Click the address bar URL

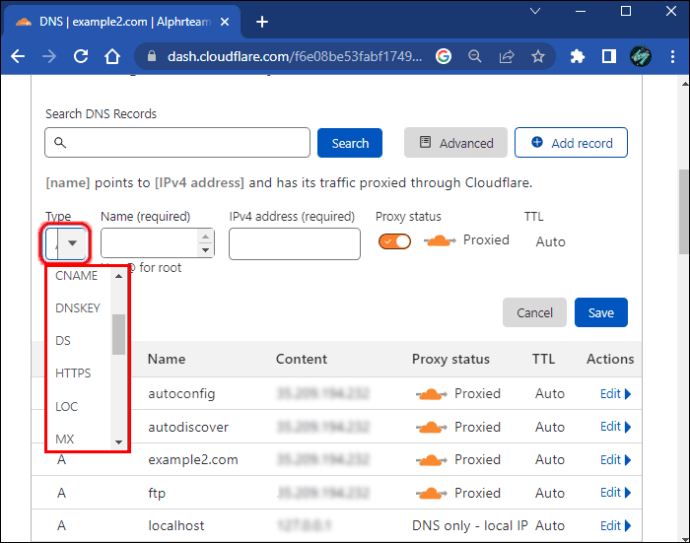point(294,56)
